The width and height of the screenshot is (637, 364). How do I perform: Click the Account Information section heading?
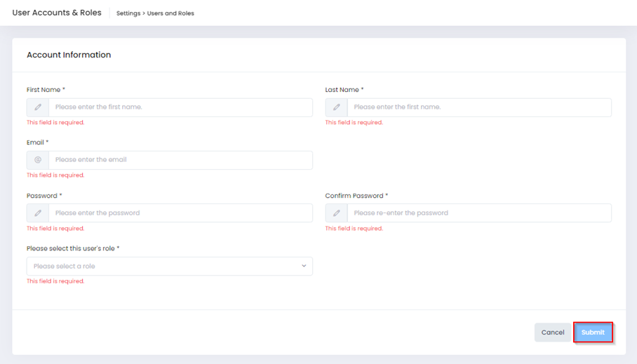coord(69,55)
